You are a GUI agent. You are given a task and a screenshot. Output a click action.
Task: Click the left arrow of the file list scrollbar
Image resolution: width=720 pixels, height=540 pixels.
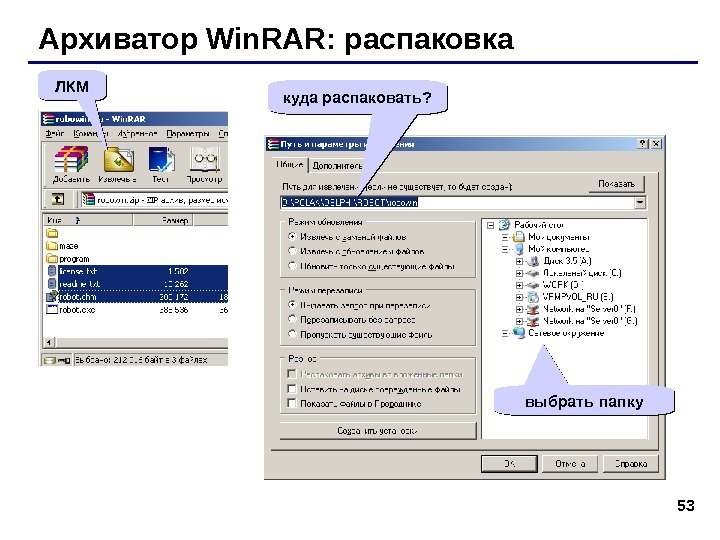(x=49, y=342)
